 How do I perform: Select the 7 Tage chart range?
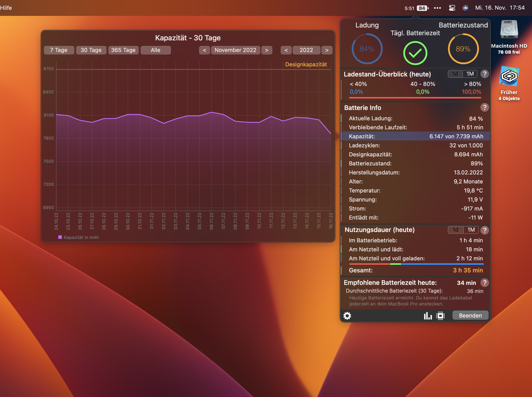pos(59,50)
